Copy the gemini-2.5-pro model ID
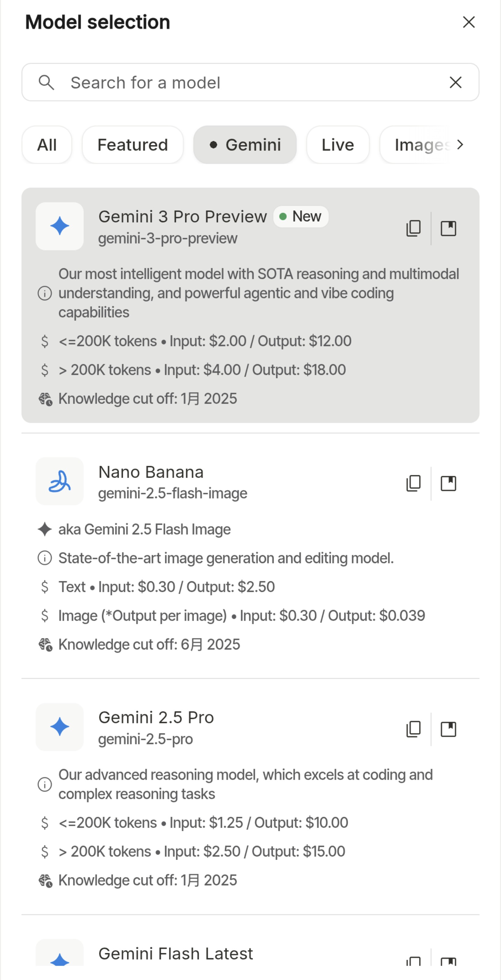This screenshot has height=980, width=501. pos(414,729)
